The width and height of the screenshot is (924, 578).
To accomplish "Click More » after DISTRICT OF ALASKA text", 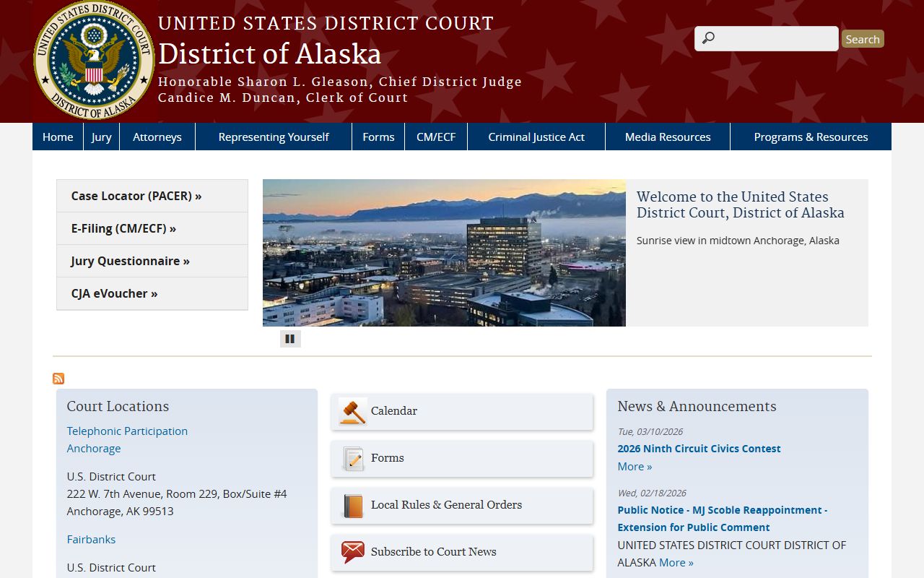I will coord(676,563).
